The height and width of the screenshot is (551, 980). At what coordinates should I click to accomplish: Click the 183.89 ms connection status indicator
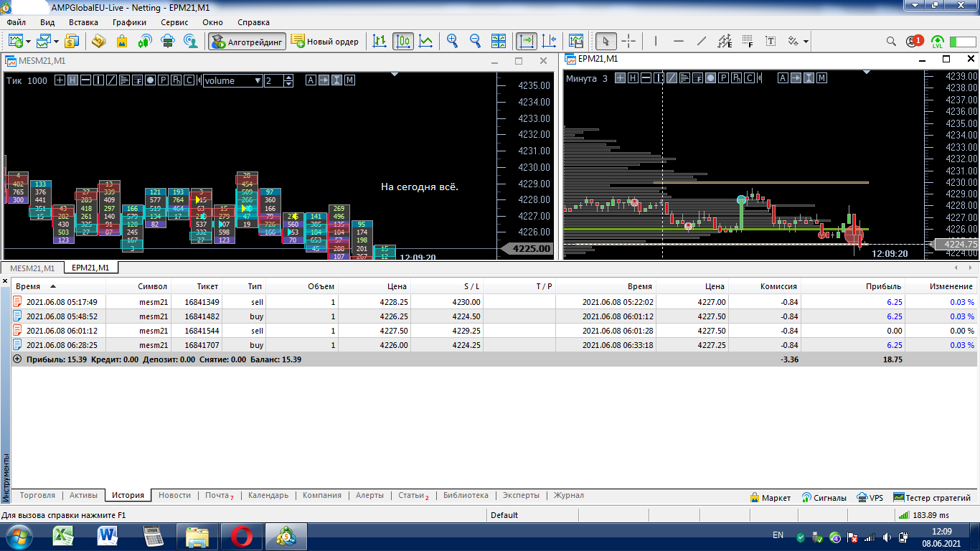click(923, 515)
